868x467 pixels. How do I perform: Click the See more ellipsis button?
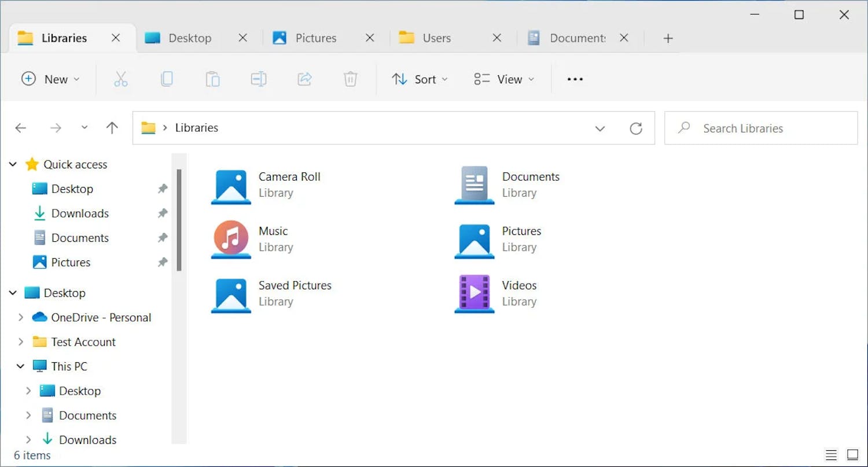point(575,79)
